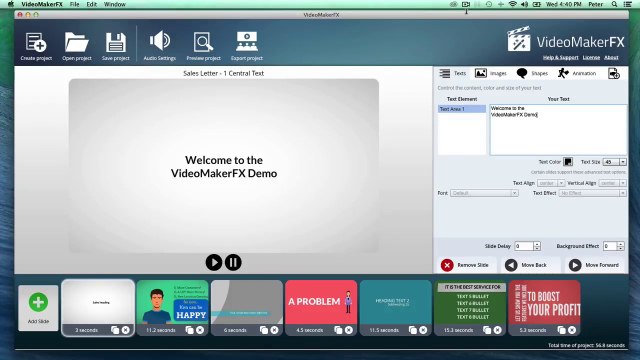Delete the 5.3 seconds slide
The image size is (640, 360).
[x=572, y=330]
